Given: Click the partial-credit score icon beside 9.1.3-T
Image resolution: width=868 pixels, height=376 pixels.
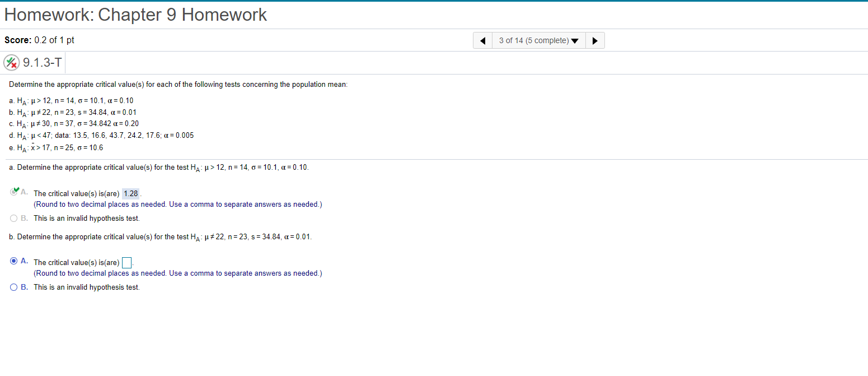Looking at the screenshot, I should click(12, 62).
